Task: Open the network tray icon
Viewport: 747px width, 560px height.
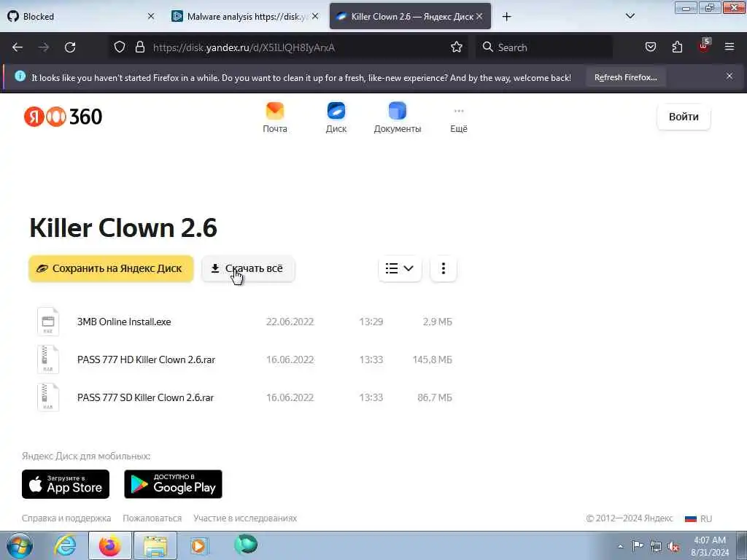Action: (x=656, y=547)
